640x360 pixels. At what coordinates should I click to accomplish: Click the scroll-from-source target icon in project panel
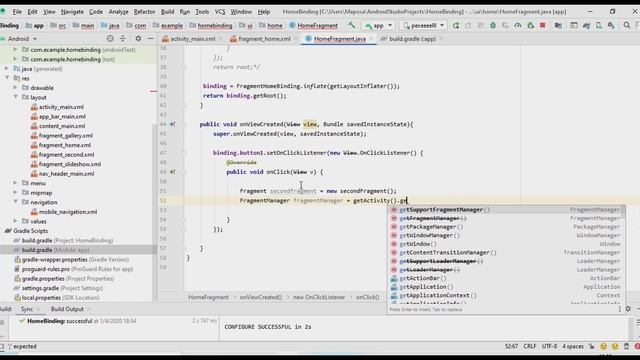point(110,38)
